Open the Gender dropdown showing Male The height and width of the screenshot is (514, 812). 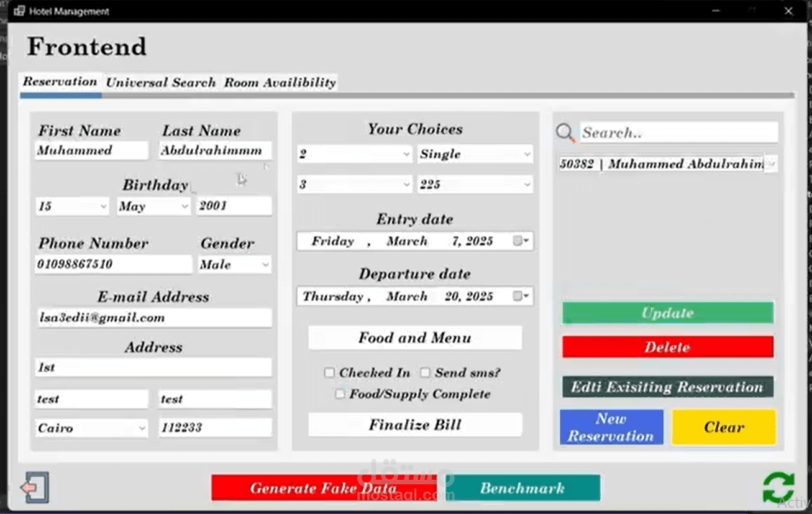[x=267, y=265]
